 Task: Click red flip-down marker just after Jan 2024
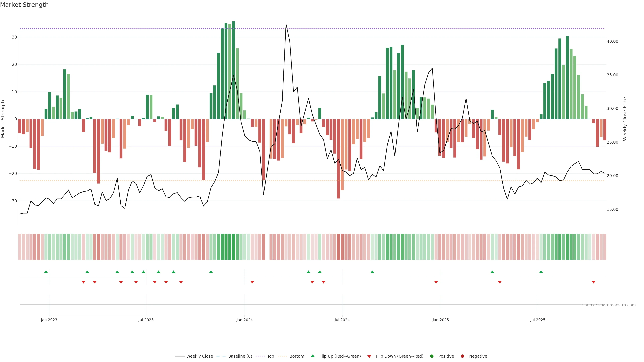pyautogui.click(x=252, y=282)
